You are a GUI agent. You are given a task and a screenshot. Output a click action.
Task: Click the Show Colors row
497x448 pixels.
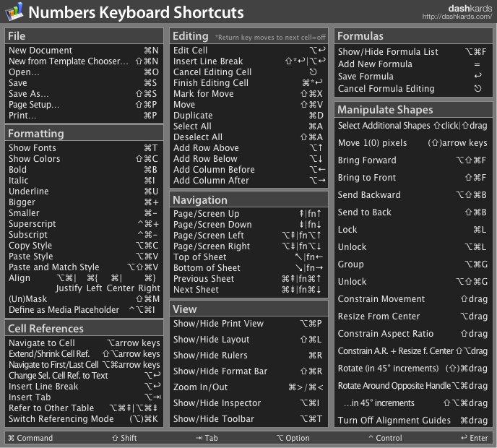click(84, 159)
